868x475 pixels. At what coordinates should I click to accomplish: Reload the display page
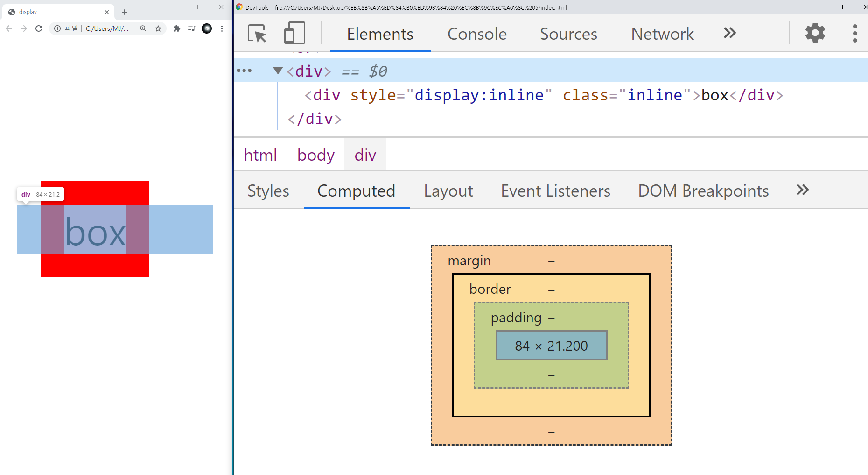click(x=39, y=28)
